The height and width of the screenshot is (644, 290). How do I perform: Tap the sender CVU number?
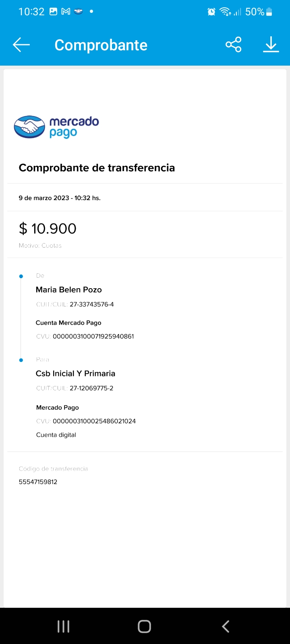93,336
